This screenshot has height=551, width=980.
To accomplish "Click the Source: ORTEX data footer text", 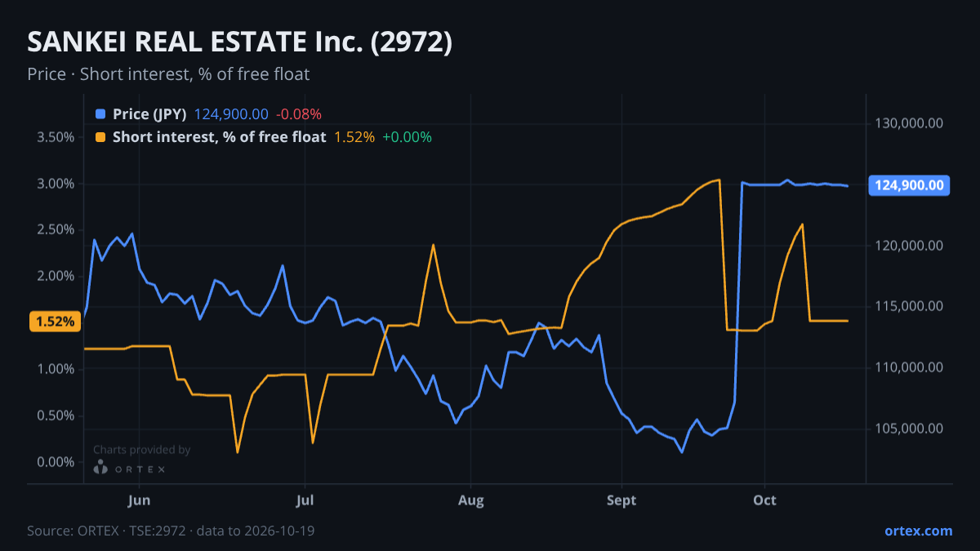I will [x=171, y=531].
